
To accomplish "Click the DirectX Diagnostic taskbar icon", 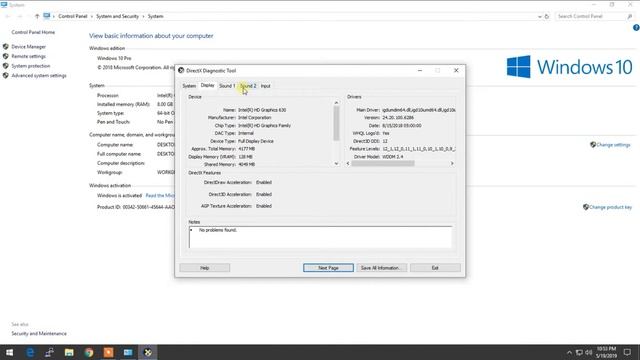I will click(x=148, y=352).
